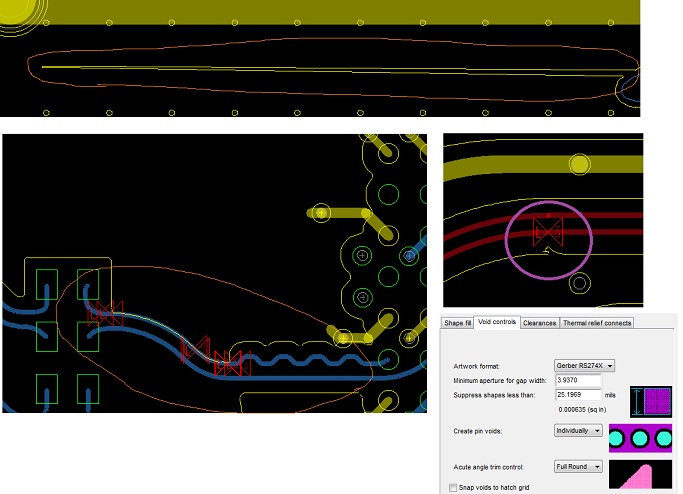Open the Clearances tab
This screenshot has height=494, width=683.
539,323
